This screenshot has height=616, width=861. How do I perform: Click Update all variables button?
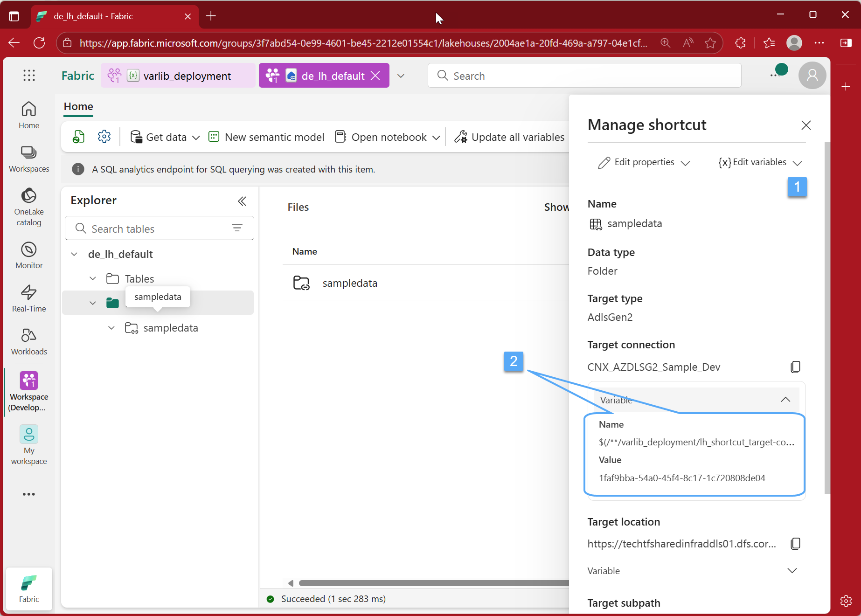509,137
